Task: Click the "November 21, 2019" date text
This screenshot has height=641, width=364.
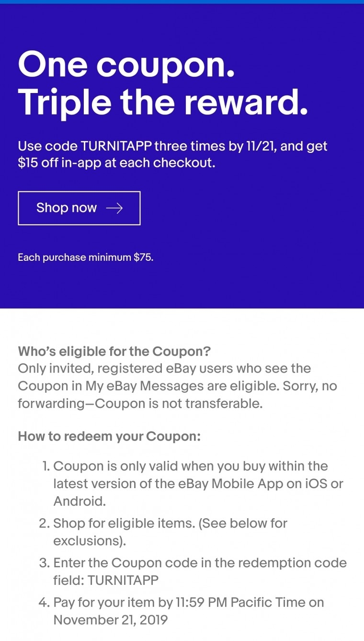Action: [x=111, y=619]
